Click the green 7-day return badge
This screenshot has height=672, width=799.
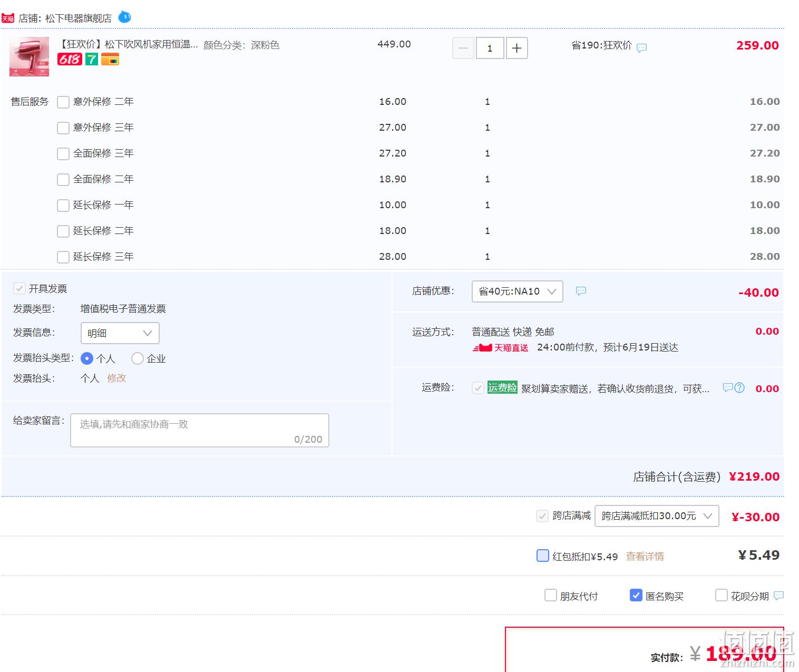92,59
